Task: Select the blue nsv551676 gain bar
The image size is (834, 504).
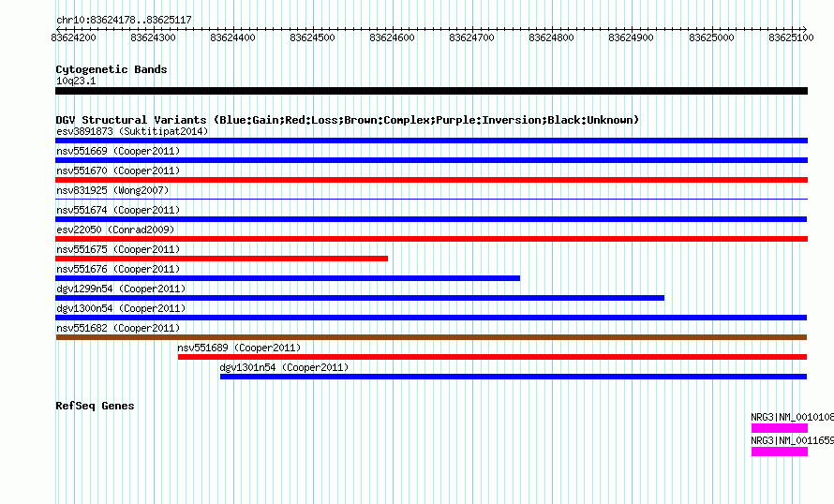Action: click(288, 278)
